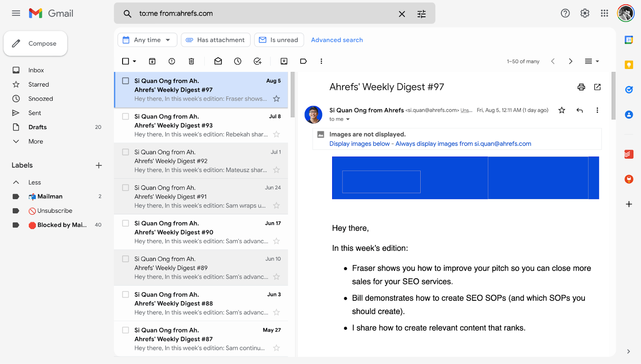Screen dimensions: 641x364
Task: Tick the checkbox for Weekly Digest #88
Action: click(125, 295)
